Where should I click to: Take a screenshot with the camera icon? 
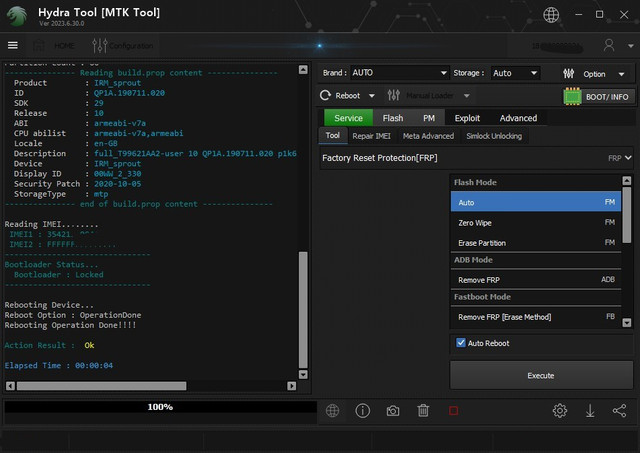pos(393,410)
